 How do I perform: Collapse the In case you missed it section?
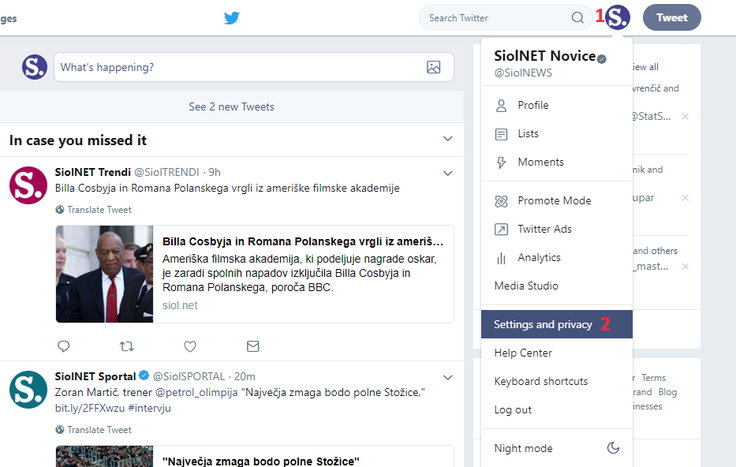pyautogui.click(x=448, y=139)
